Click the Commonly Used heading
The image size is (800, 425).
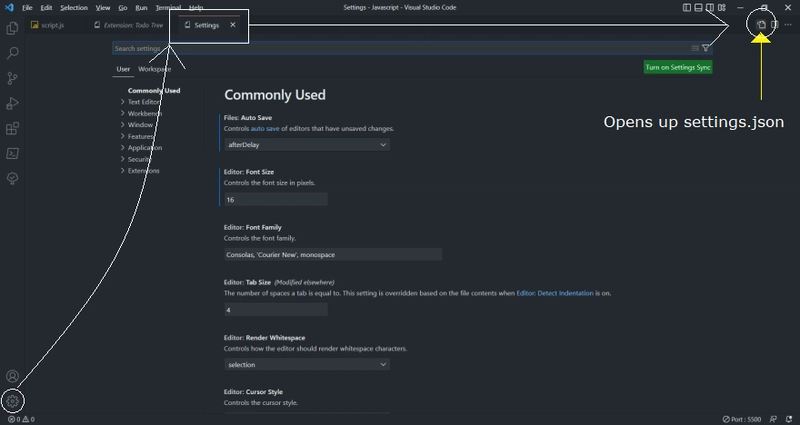point(275,95)
